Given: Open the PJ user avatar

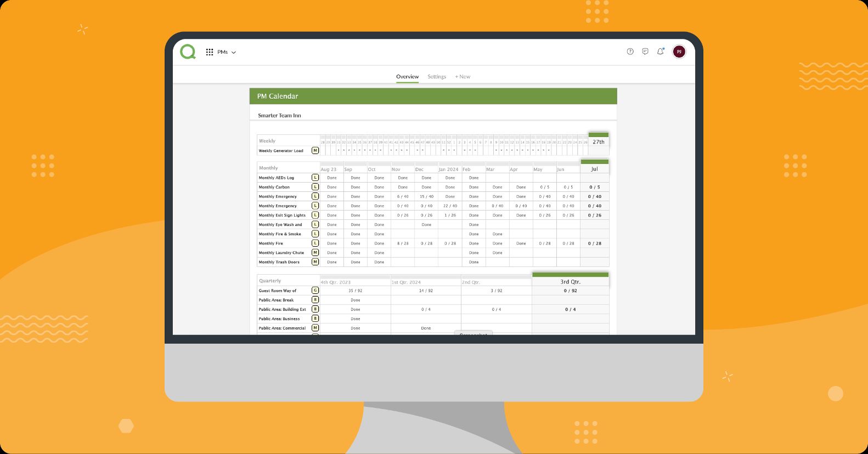Looking at the screenshot, I should (x=679, y=52).
